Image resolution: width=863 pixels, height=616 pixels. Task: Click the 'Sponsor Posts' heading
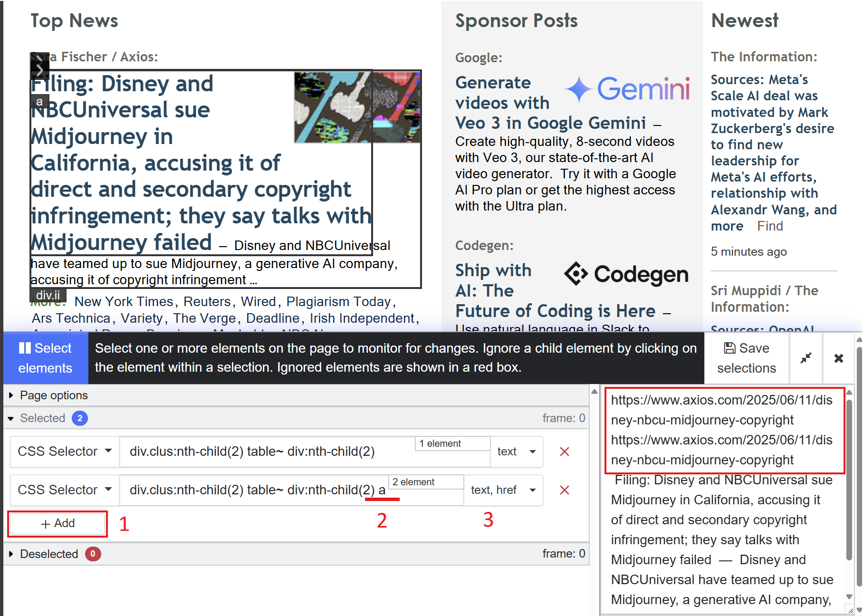point(517,20)
